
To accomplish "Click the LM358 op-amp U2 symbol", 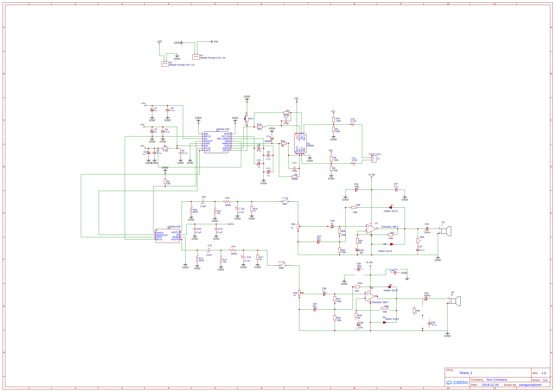I will point(300,143).
